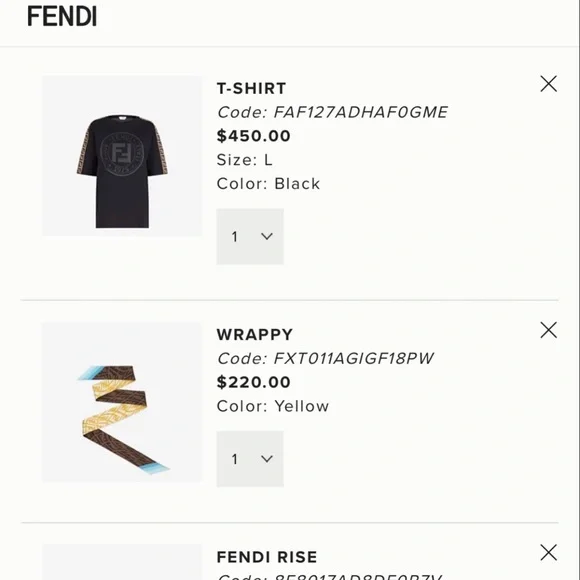Viewport: 580px width, 580px height.
Task: Click the Size: L label
Action: point(245,160)
